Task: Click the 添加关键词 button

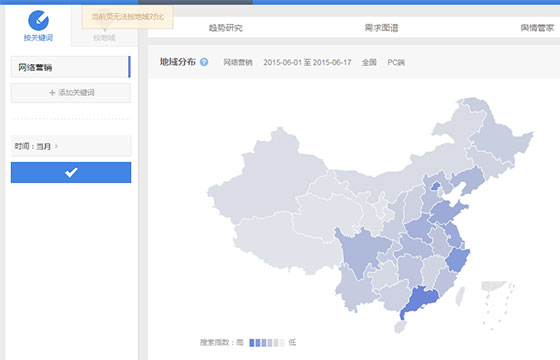Action: pyautogui.click(x=71, y=93)
